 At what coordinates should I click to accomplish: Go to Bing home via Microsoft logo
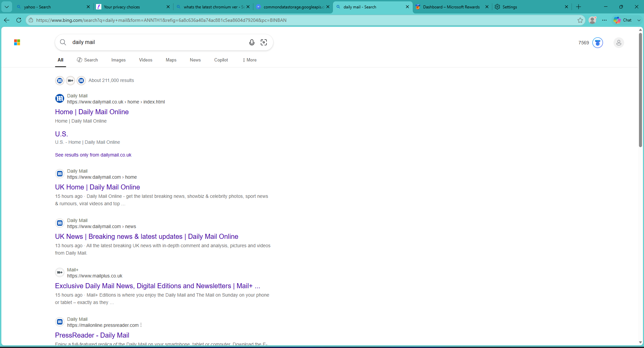[x=17, y=42]
